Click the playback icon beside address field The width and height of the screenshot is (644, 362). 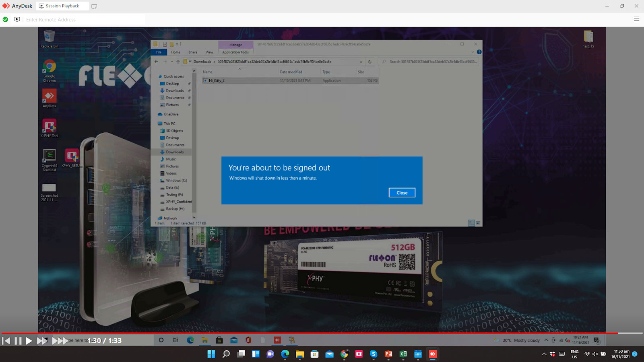pos(17,19)
